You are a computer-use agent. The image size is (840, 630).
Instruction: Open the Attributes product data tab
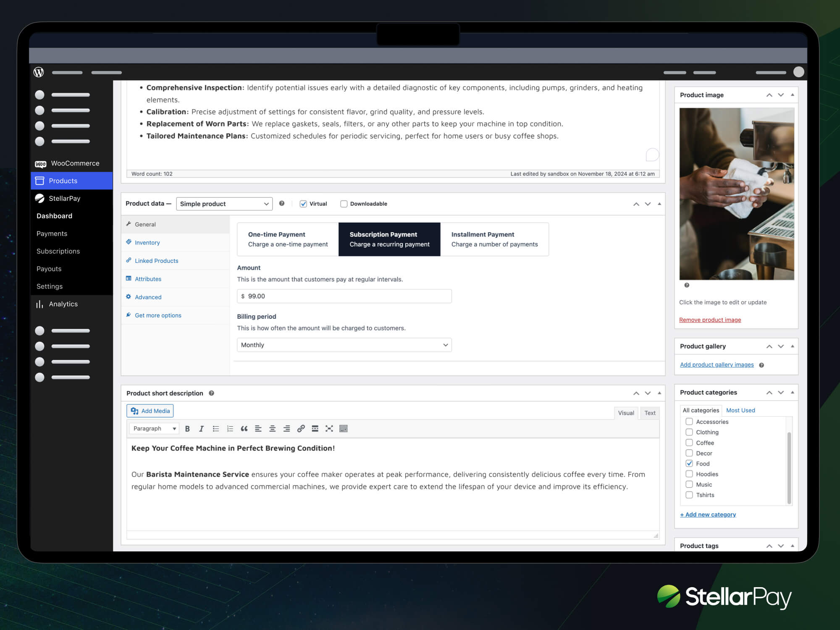point(176,279)
